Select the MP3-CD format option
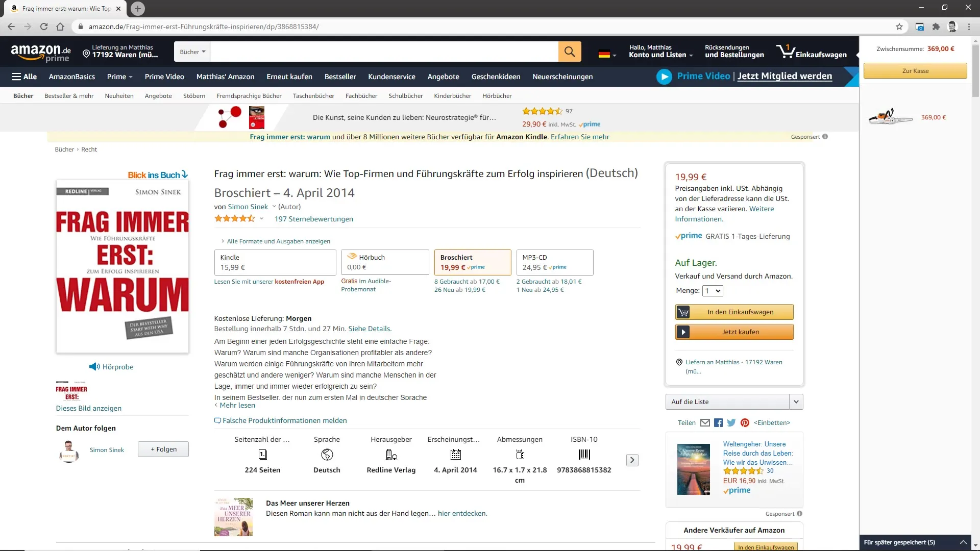Screen dimensions: 980x551 tap(555, 262)
